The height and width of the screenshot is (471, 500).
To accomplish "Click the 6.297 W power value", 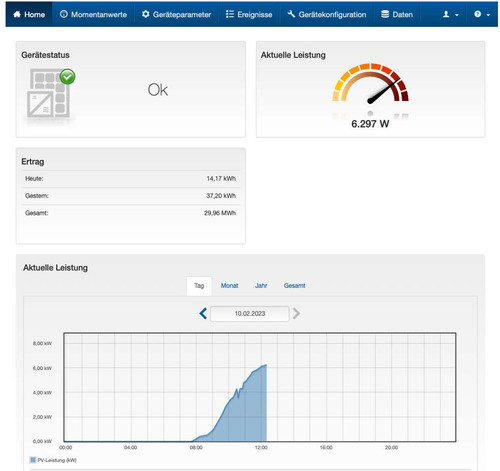I will (x=370, y=124).
